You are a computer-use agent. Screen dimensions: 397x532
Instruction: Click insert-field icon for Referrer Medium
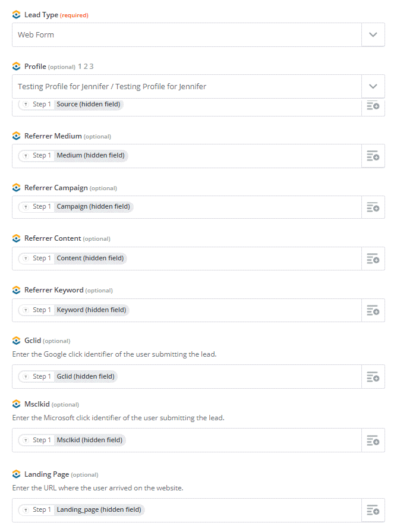click(373, 156)
